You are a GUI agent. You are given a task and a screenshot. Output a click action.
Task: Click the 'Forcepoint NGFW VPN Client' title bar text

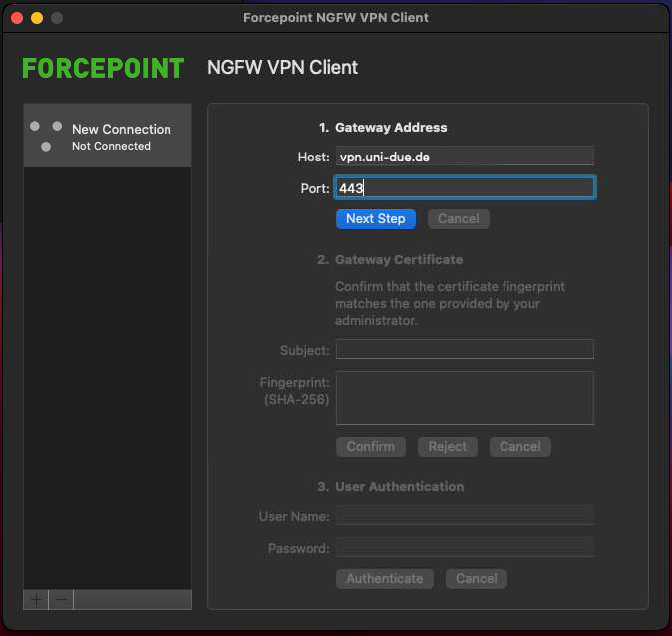point(336,18)
